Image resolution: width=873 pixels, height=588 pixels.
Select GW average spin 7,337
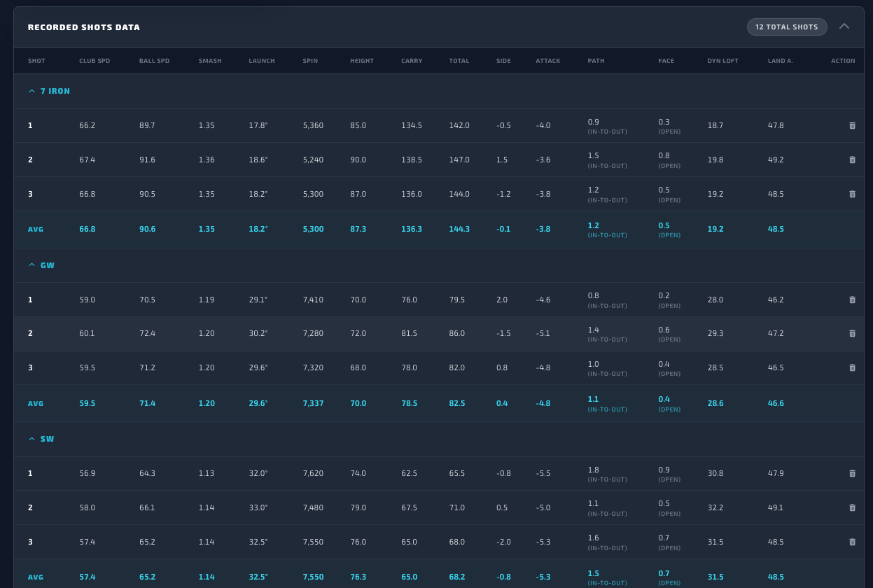point(313,403)
